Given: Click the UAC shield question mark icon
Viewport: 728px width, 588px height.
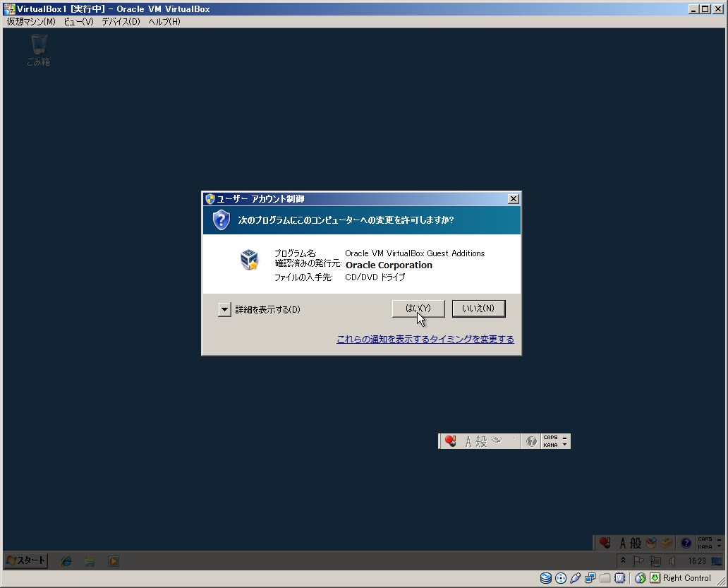Looking at the screenshot, I should [x=222, y=220].
